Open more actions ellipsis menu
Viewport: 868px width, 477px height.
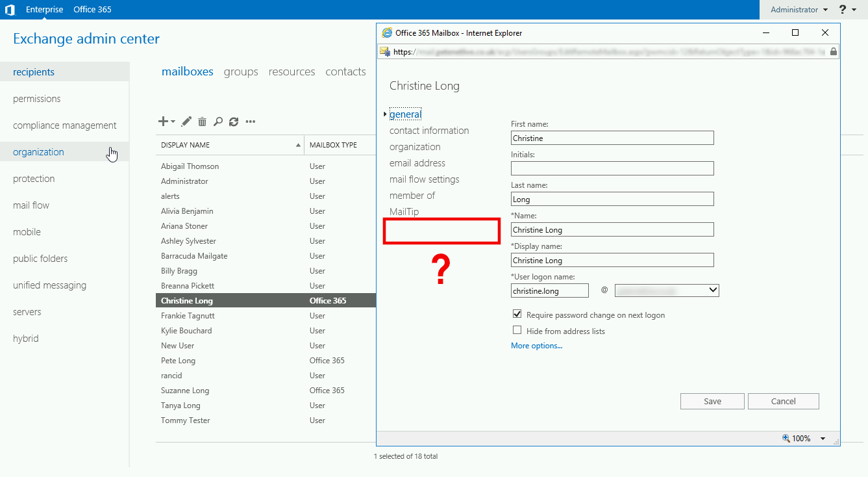[251, 122]
